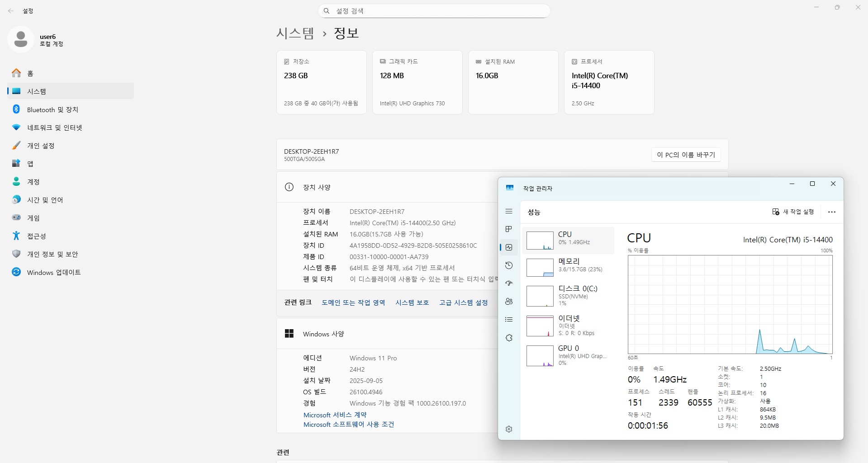Open Microsoft 서비스 계약 link
868x463 pixels.
pos(335,415)
